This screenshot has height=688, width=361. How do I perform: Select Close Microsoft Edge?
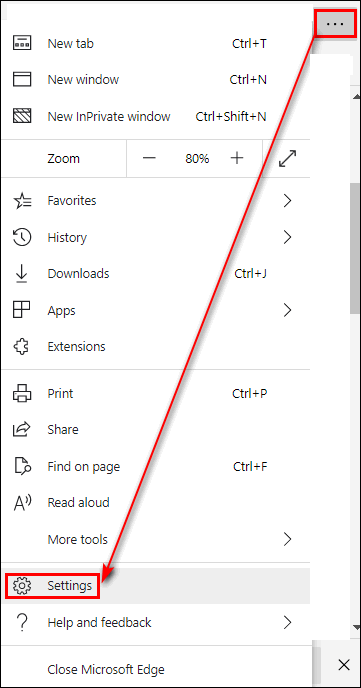(155, 670)
